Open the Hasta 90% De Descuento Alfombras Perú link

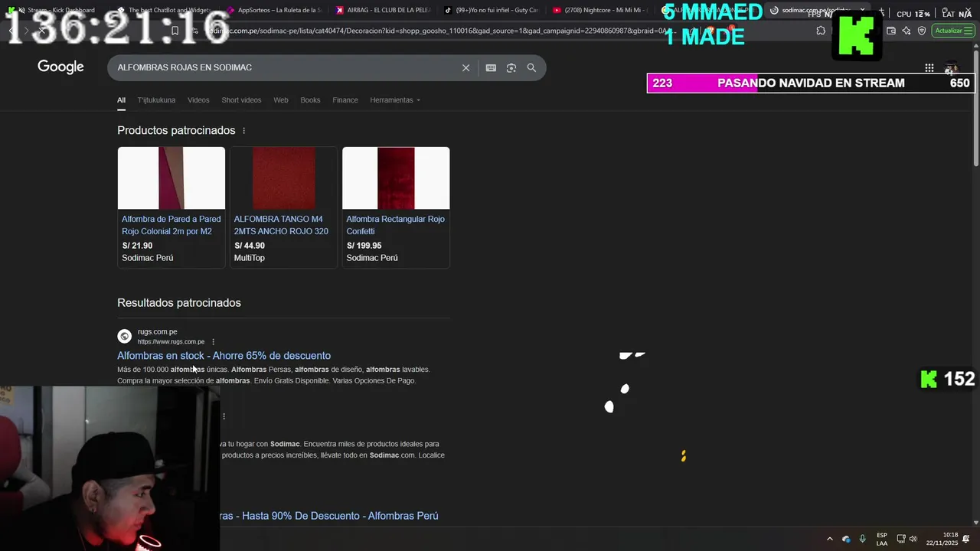pos(329,516)
